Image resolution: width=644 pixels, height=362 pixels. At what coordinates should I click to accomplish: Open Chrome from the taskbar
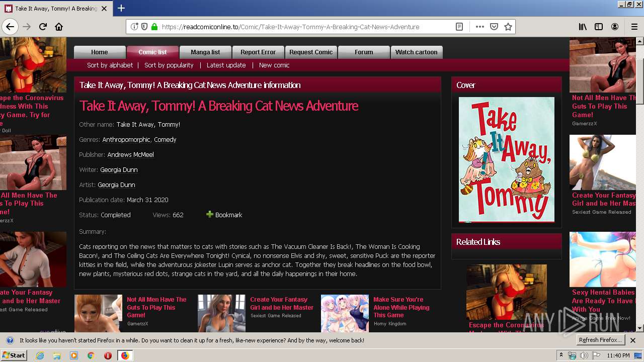pyautogui.click(x=91, y=355)
